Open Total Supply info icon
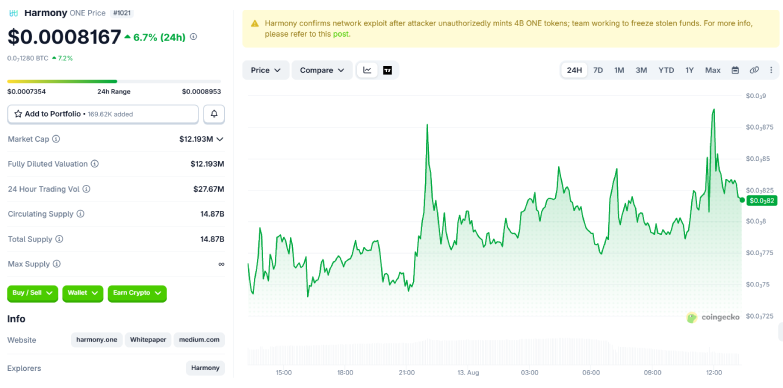The width and height of the screenshot is (783, 388). point(59,239)
